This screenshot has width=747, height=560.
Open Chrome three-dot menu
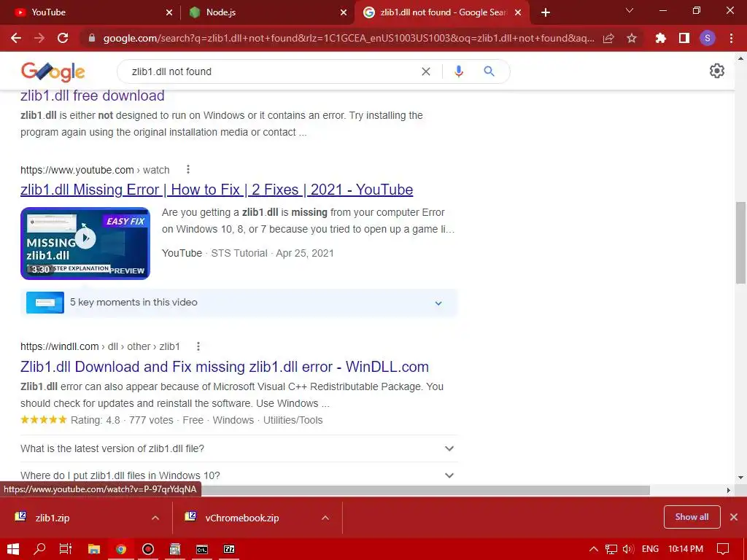[x=731, y=38]
